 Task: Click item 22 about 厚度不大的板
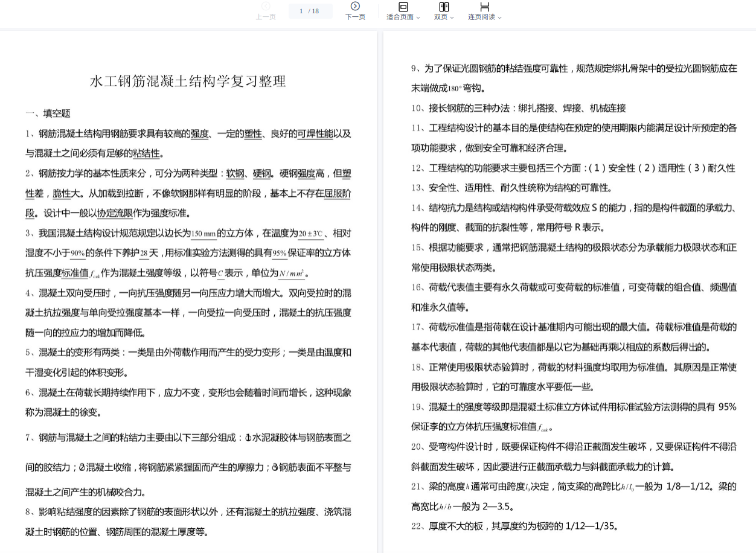coord(514,526)
